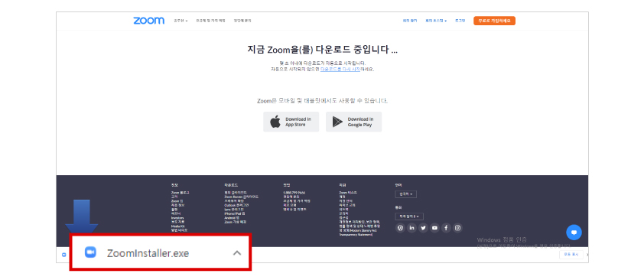Viewport: 644px width, 280px height.
Task: Expand the 회의 호스팅 dropdown
Action: point(436,21)
